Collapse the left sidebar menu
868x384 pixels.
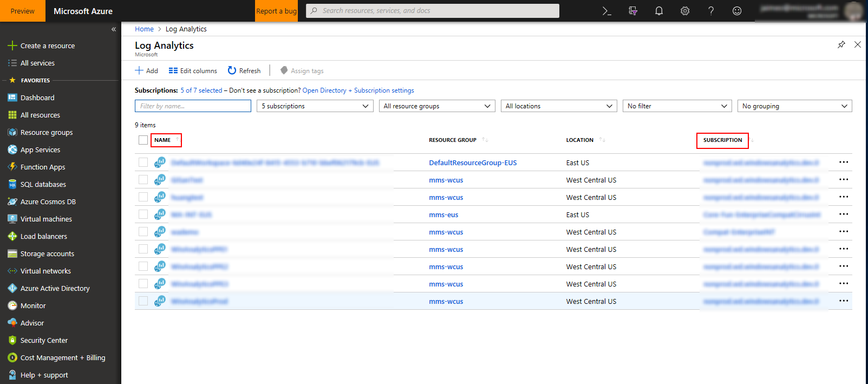click(114, 29)
